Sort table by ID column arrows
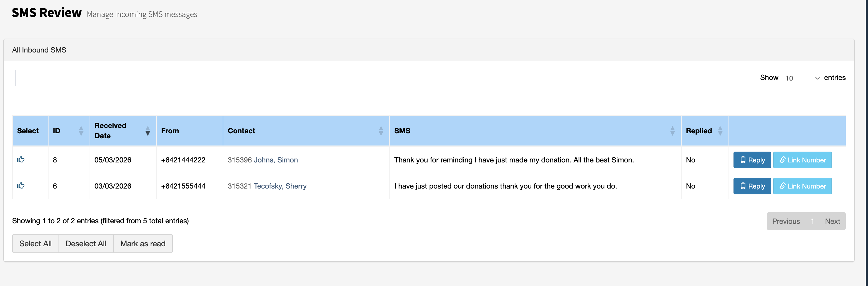 pyautogui.click(x=81, y=131)
